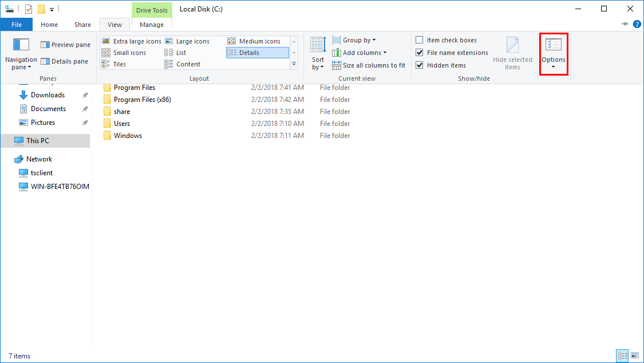
Task: Choose the List layout
Action: coord(175,53)
